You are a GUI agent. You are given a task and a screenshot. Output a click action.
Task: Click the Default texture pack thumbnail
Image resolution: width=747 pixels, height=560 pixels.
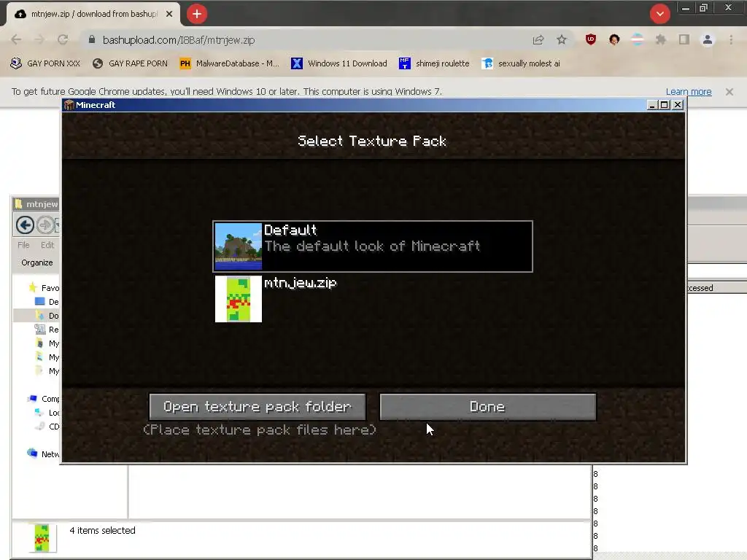[x=239, y=246]
